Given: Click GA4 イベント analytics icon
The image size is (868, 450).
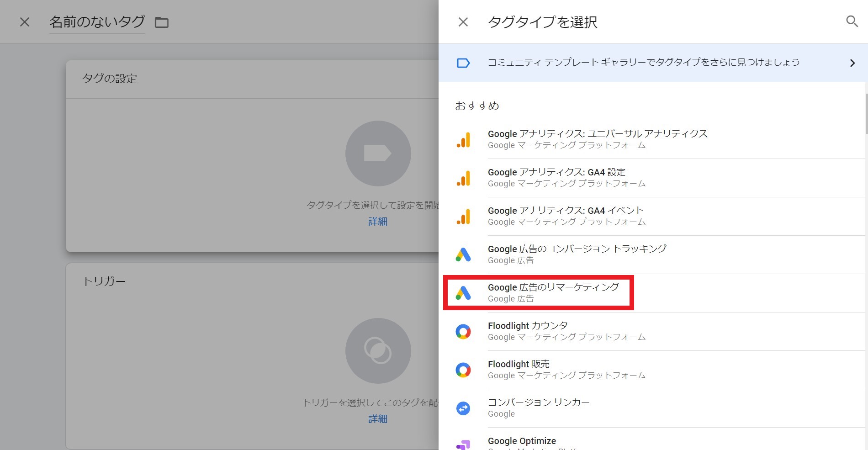Looking at the screenshot, I should click(x=463, y=217).
